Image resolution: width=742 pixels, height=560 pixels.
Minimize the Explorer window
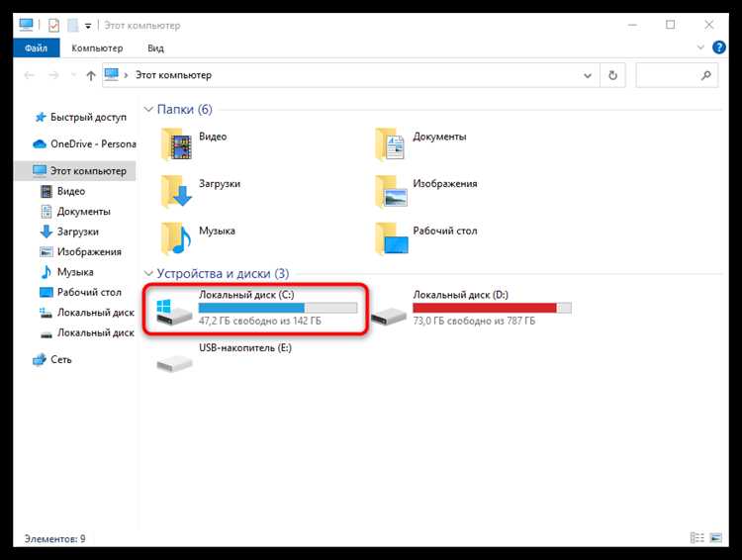click(x=633, y=25)
